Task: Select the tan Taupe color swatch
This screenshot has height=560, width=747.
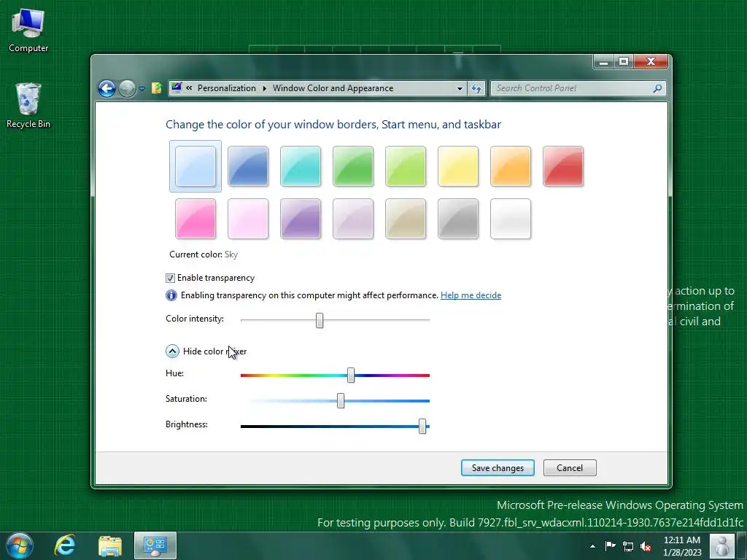Action: tap(406, 219)
